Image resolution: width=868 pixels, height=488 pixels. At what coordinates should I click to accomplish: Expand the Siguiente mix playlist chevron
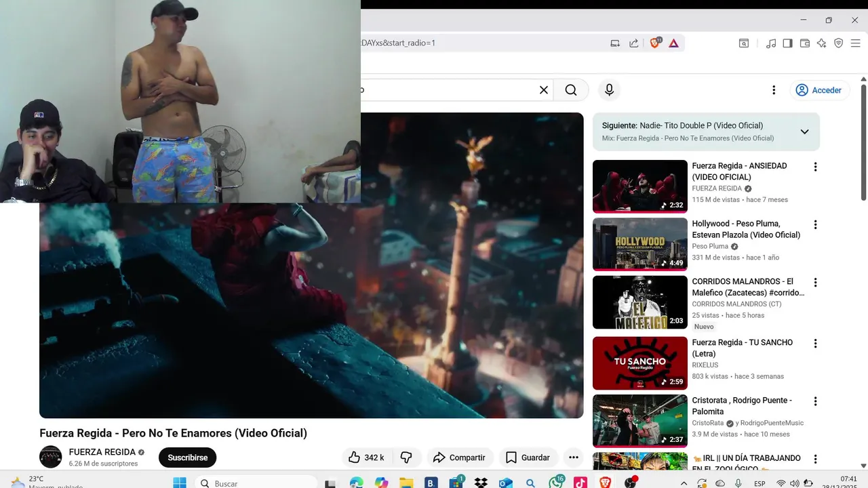tap(804, 131)
